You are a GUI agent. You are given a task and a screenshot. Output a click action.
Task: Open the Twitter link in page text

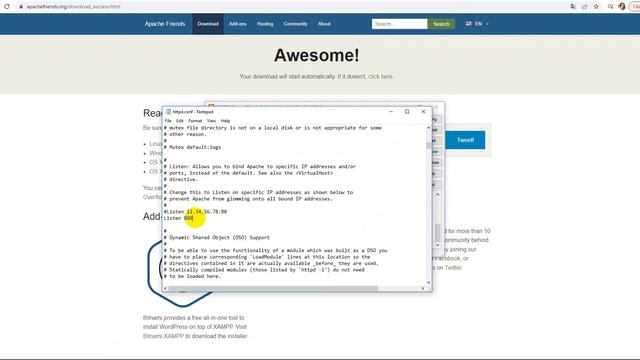453,268
